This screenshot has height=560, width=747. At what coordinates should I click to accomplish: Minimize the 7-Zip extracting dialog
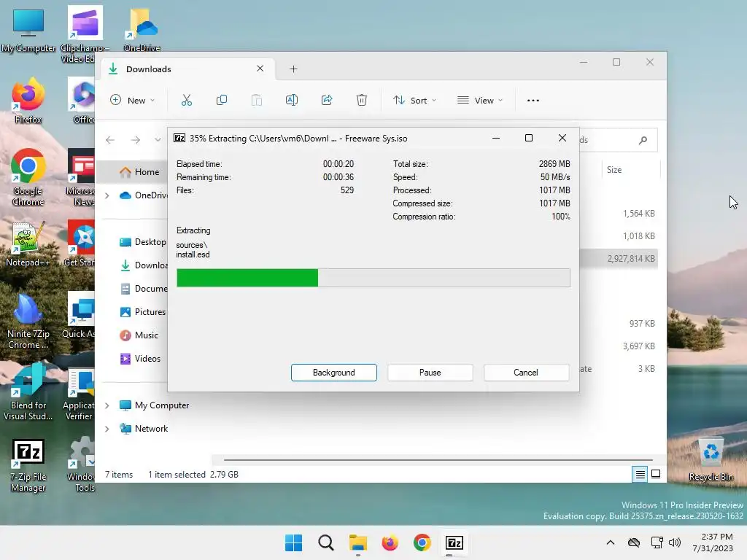[x=496, y=138]
